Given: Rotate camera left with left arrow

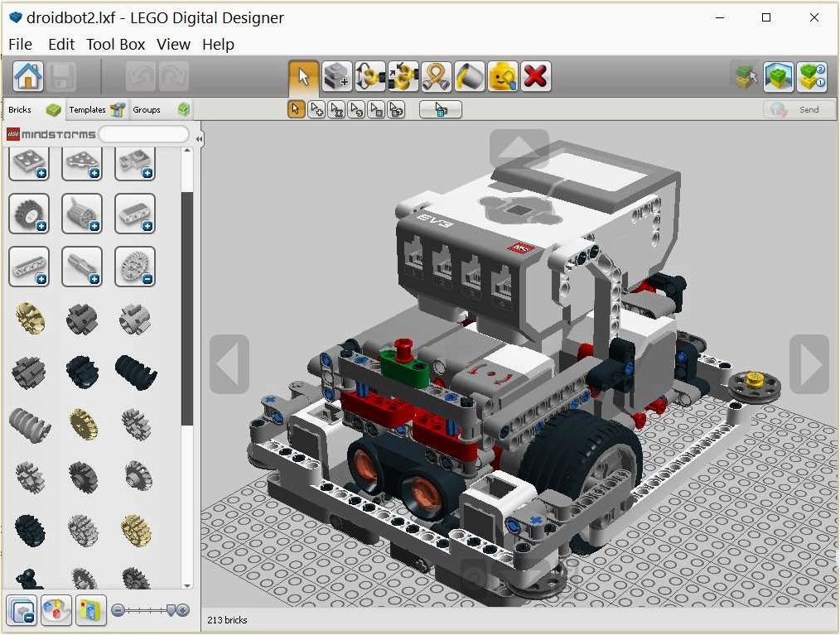Looking at the screenshot, I should point(229,364).
